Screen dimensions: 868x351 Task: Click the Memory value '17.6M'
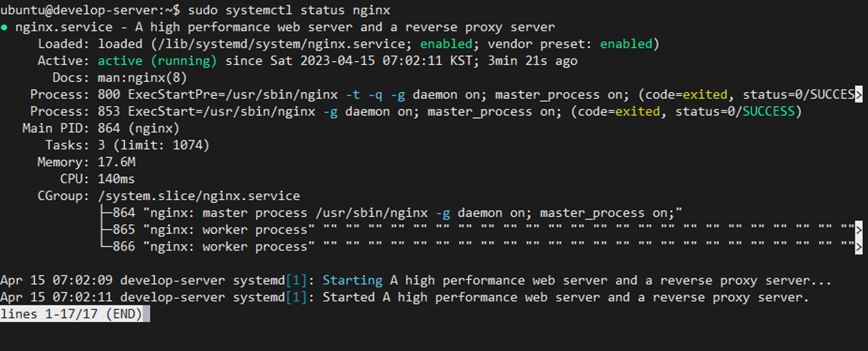click(x=117, y=162)
